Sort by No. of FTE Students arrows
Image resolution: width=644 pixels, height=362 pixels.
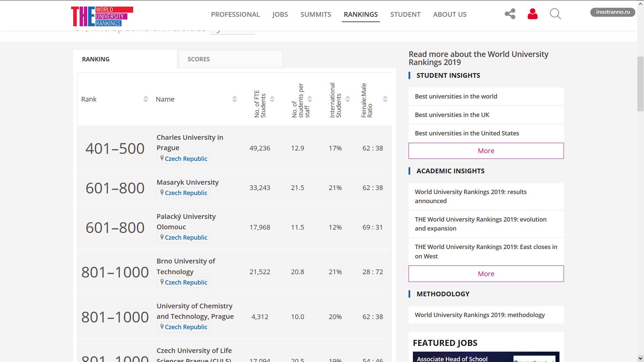click(x=272, y=99)
